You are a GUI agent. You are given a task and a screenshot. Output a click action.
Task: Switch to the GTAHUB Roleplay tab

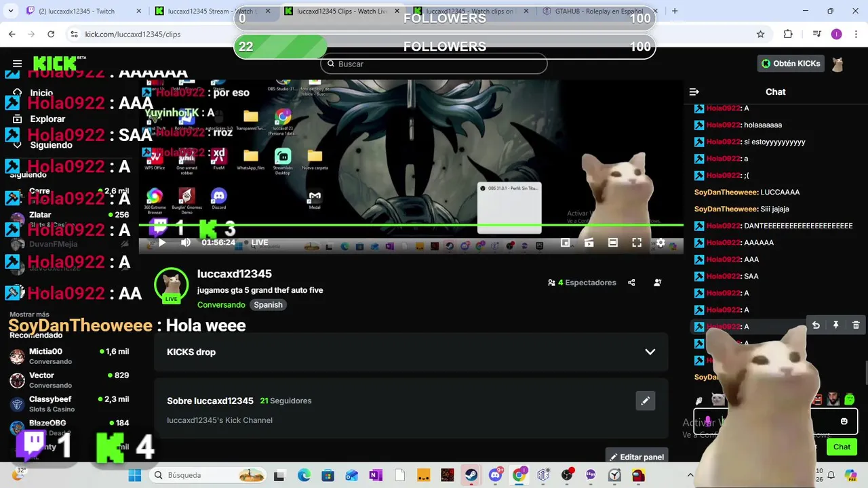coord(599,11)
